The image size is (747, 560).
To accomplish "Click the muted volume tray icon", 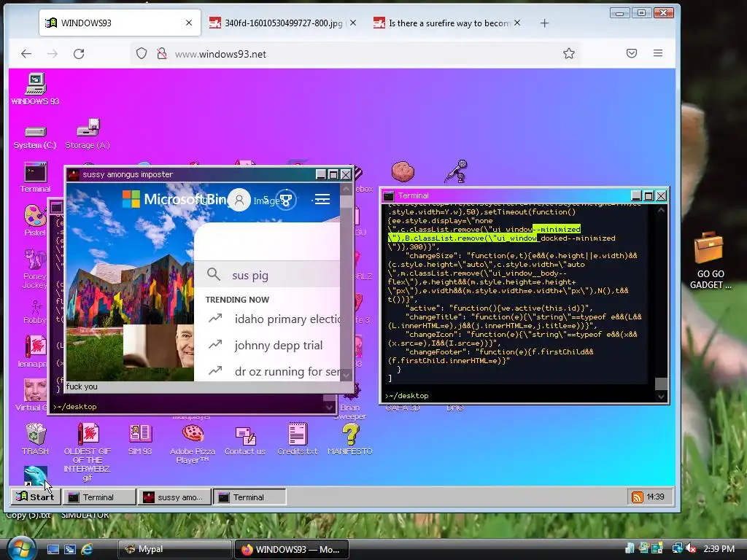I will [x=692, y=548].
